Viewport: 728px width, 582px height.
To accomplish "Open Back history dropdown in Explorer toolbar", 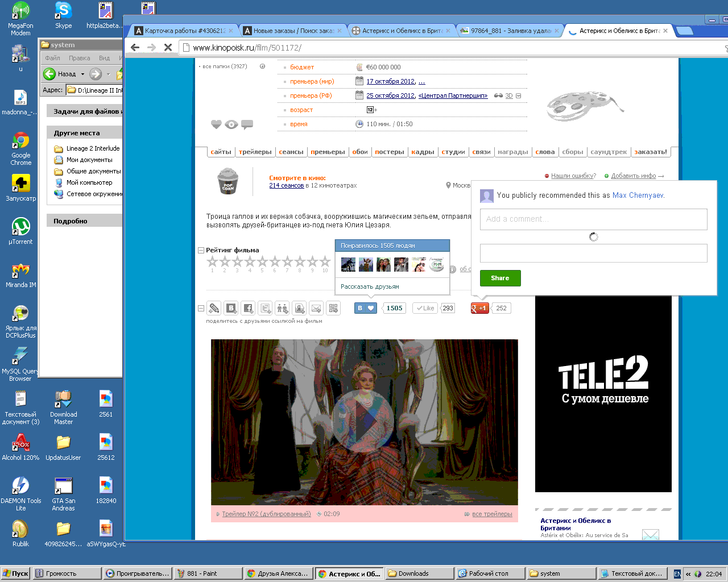I will click(x=82, y=74).
